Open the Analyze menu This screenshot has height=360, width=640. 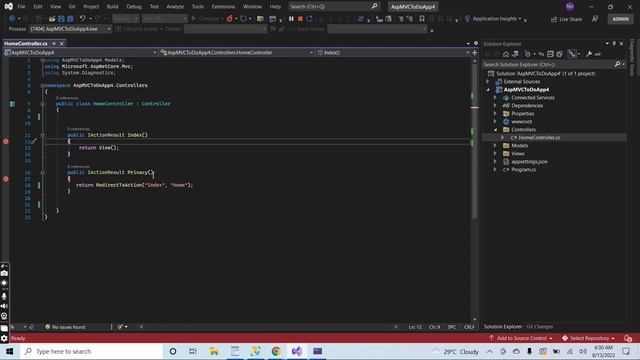click(x=175, y=7)
